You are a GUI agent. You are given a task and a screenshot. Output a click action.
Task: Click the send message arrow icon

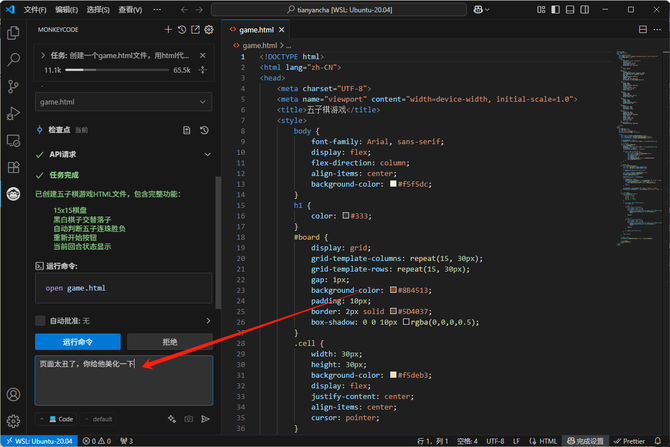click(x=205, y=419)
